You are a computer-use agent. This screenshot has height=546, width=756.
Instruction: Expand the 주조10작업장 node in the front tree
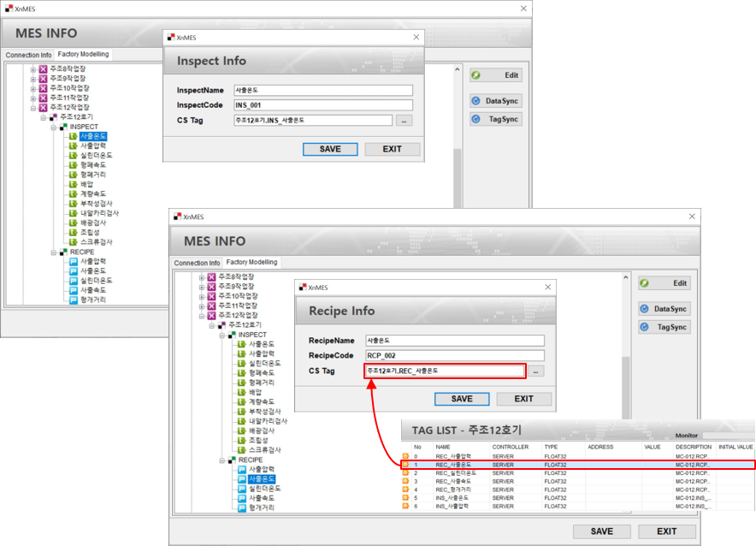tap(202, 296)
